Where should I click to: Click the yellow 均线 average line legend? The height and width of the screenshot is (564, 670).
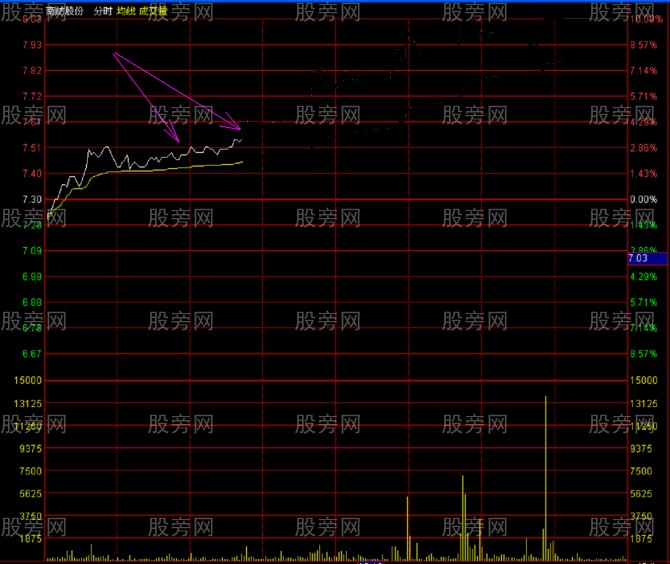point(126,11)
